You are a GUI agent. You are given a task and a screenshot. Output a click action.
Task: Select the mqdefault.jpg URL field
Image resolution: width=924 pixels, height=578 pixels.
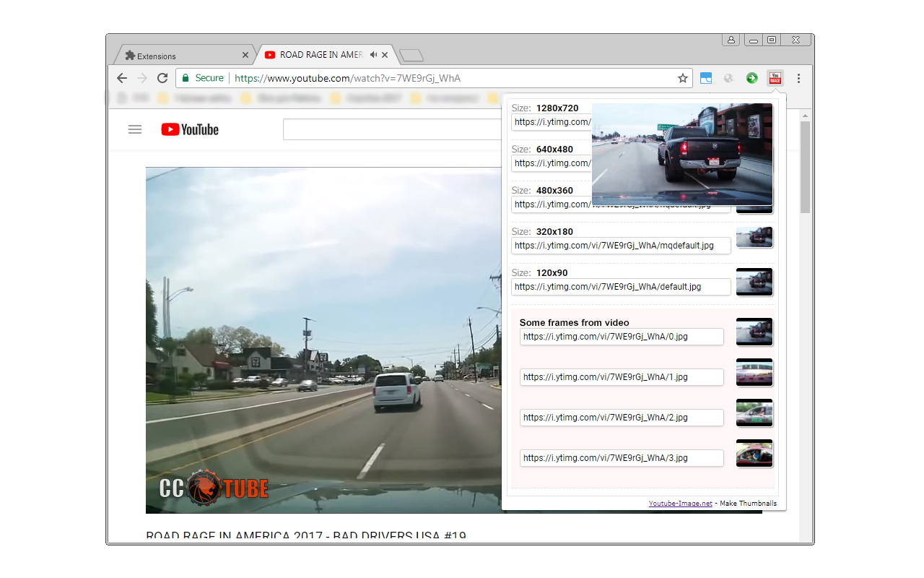pos(621,246)
